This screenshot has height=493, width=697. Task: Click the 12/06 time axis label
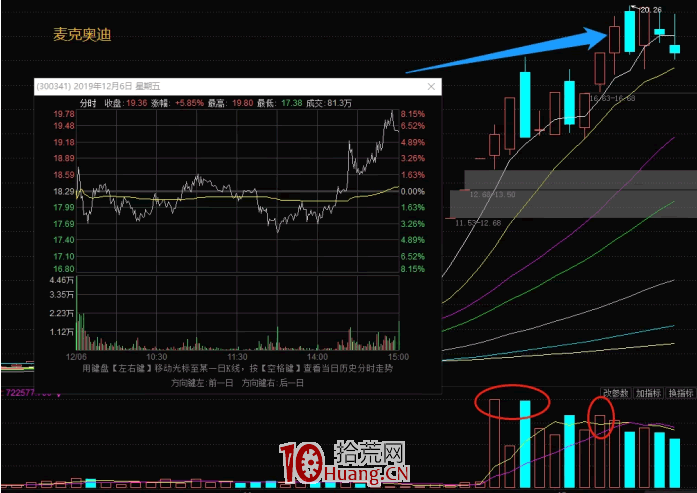[76, 357]
